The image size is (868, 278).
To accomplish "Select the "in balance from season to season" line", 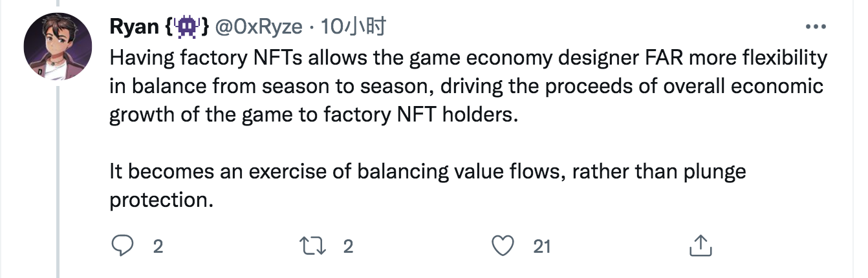I will [466, 87].
